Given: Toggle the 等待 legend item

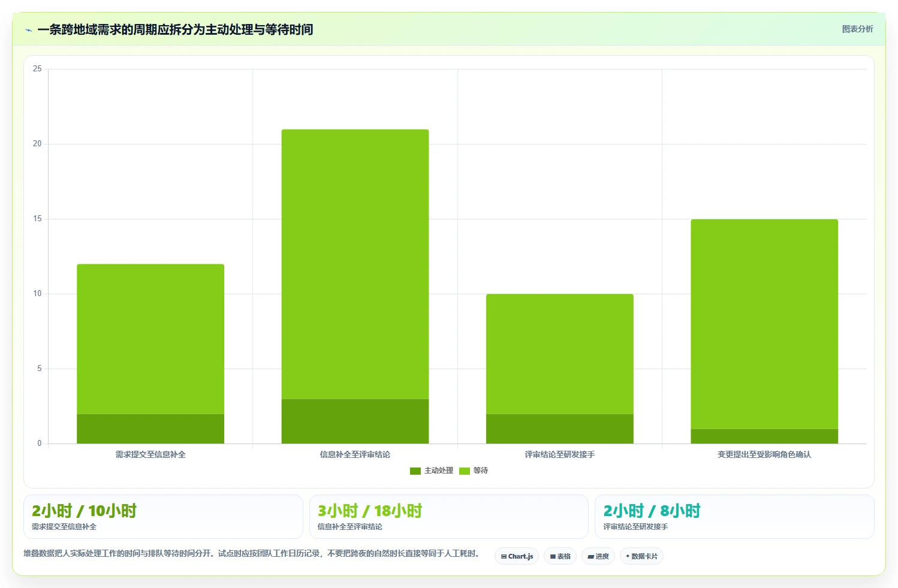Looking at the screenshot, I should (474, 471).
